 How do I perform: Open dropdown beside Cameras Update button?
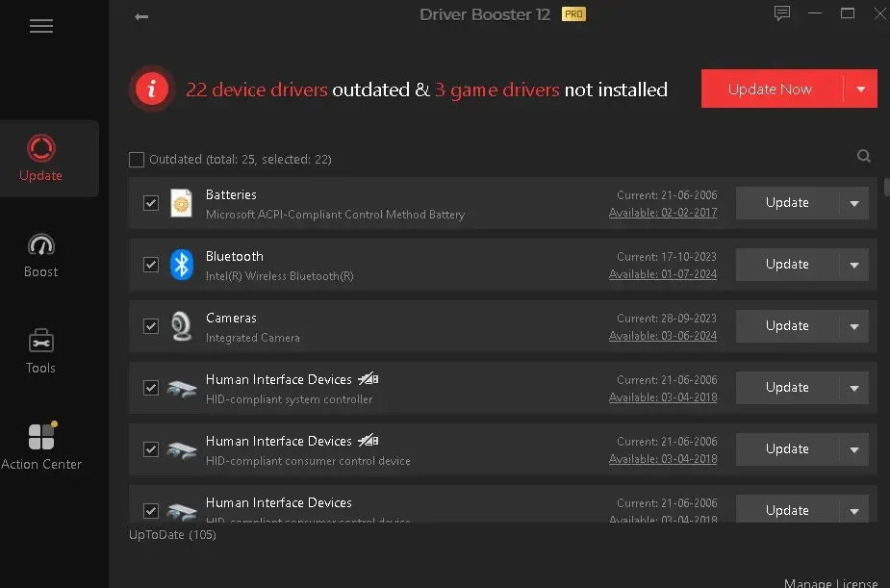(855, 326)
